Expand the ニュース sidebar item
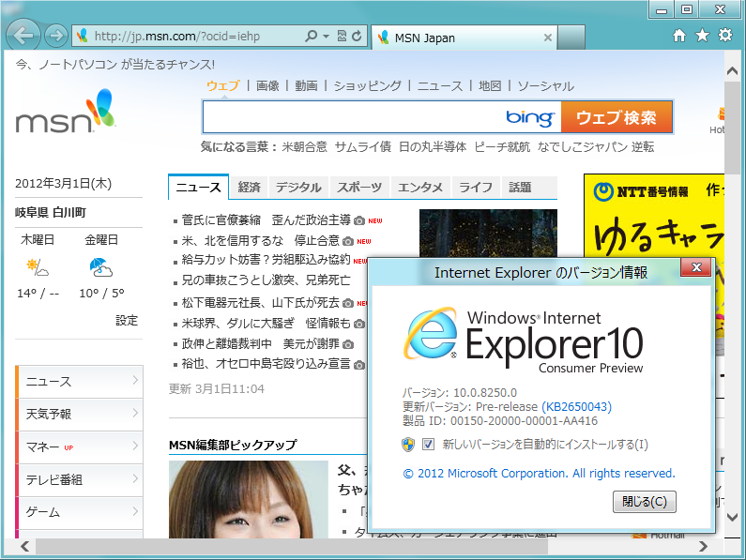Screen dimensions: 746x560 point(80,381)
